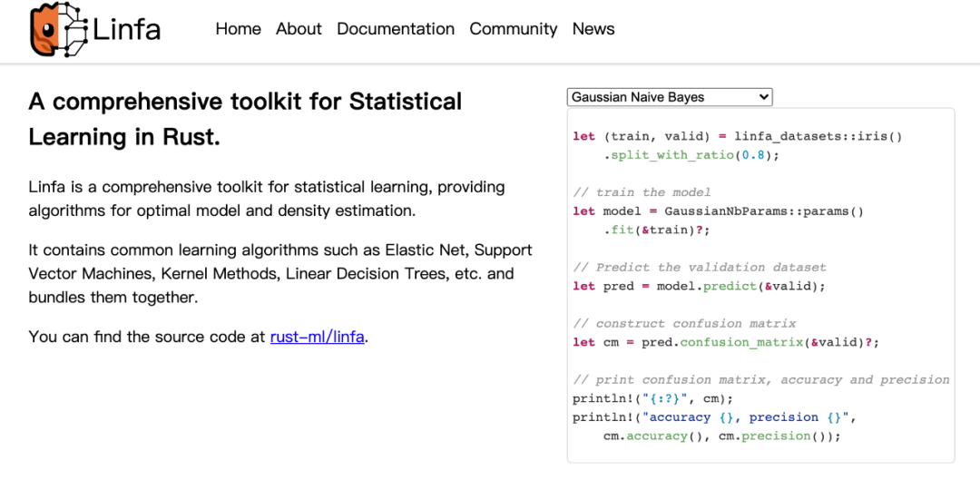This screenshot has height=480, width=980.
Task: Follow the rust-ml/linfa source code link
Action: [x=317, y=337]
